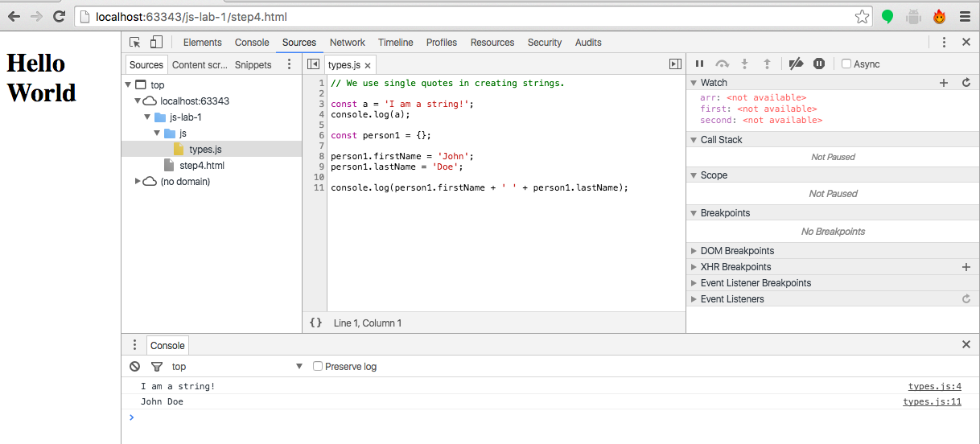This screenshot has height=444, width=980.
Task: Add a watch expression with plus icon
Action: pyautogui.click(x=944, y=83)
